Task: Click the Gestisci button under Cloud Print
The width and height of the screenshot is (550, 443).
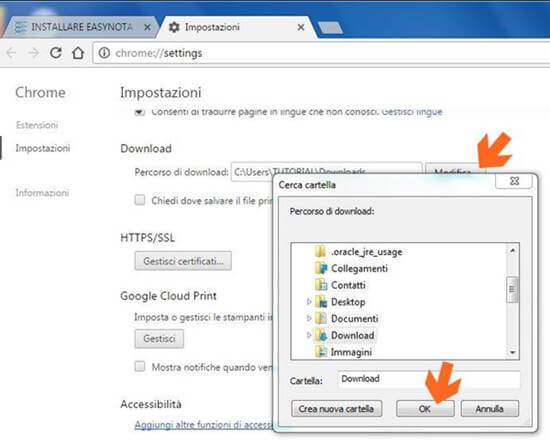Action: click(x=159, y=339)
